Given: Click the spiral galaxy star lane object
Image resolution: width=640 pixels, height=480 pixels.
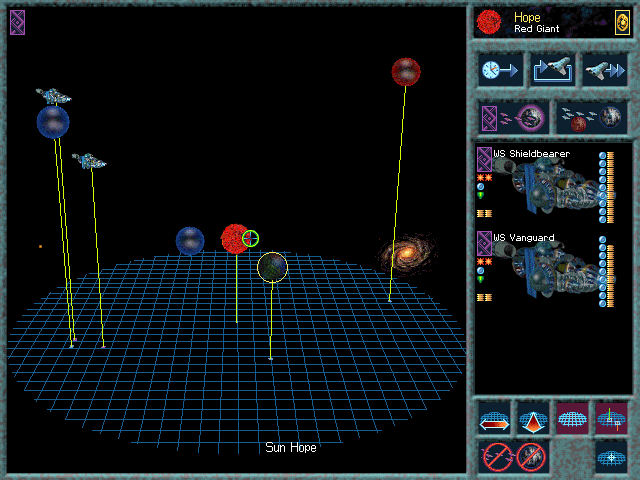Looking at the screenshot, I should 406,254.
